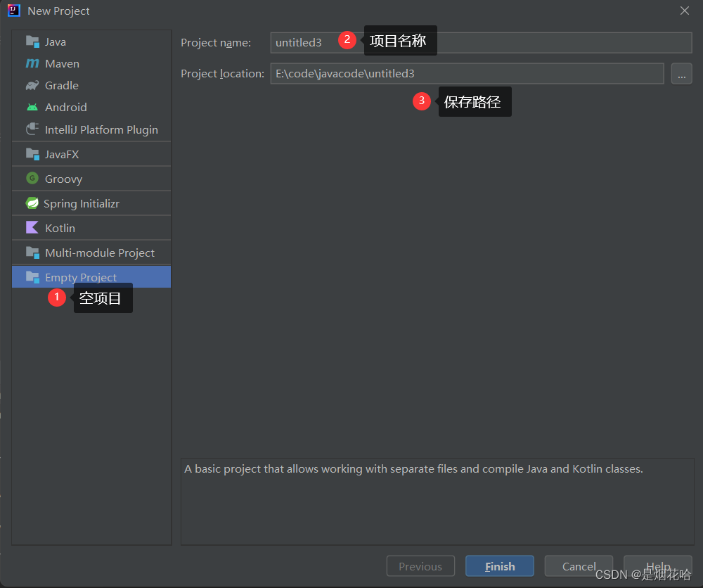Click the Empty Project folder icon
The height and width of the screenshot is (588, 703).
(32, 277)
